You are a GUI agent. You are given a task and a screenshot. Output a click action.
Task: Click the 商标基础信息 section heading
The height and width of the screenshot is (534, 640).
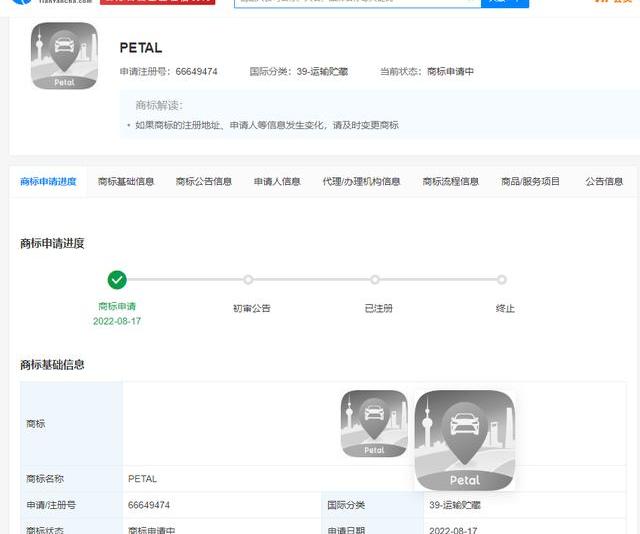tap(52, 365)
